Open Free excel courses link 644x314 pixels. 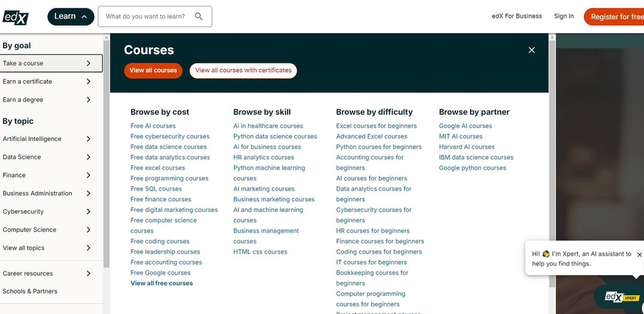tap(157, 168)
